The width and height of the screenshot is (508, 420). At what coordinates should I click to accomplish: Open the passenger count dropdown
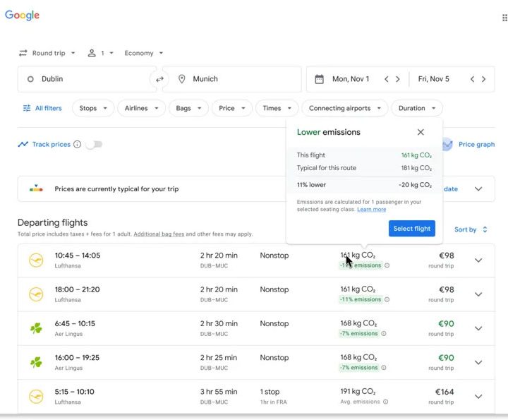pyautogui.click(x=100, y=53)
